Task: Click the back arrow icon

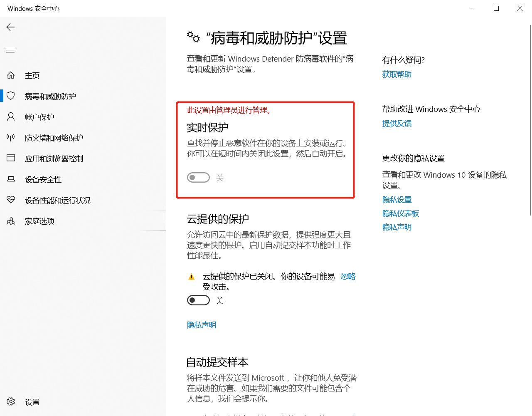Action: pos(10,27)
